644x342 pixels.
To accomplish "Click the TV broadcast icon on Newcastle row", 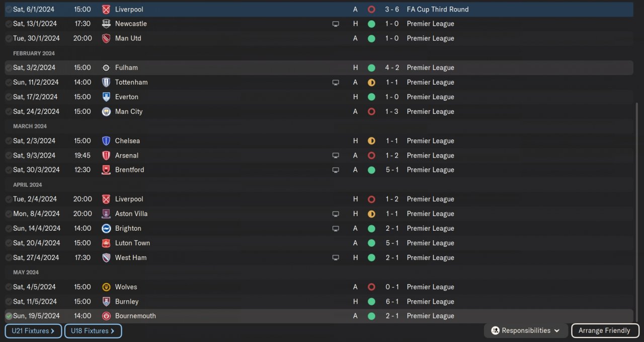I will pyautogui.click(x=336, y=24).
